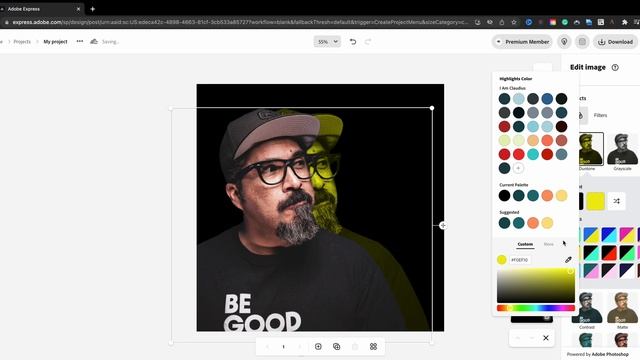Close the small floating toolbar with X

click(x=546, y=338)
